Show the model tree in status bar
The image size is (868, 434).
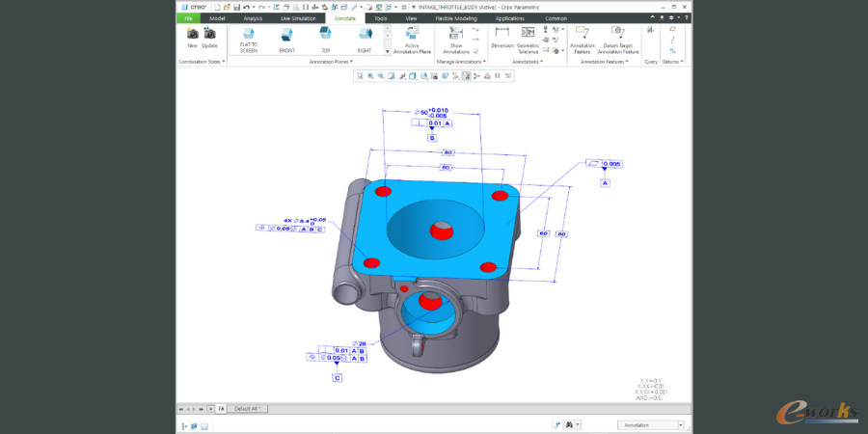[184, 426]
